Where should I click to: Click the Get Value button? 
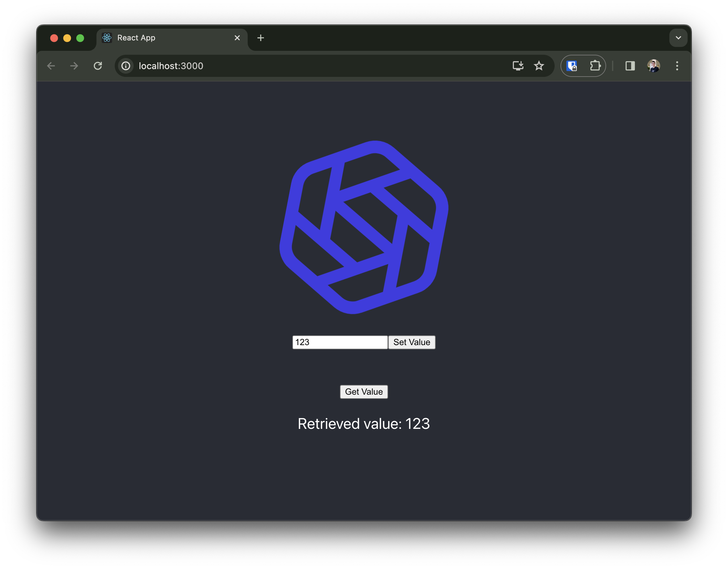364,391
